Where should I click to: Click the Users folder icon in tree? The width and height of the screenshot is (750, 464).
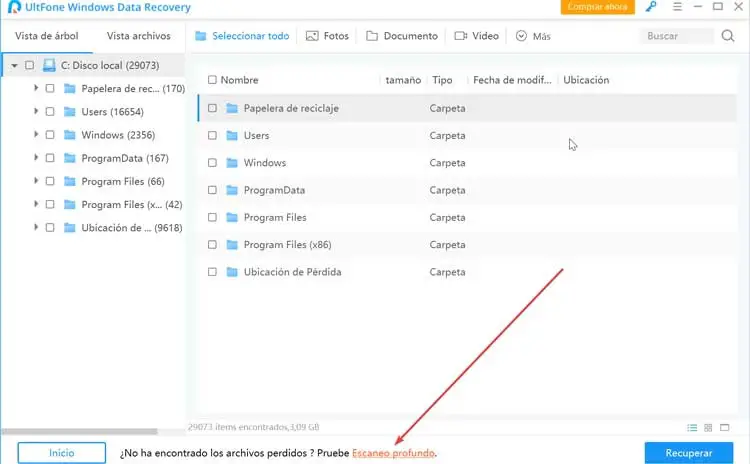point(70,111)
